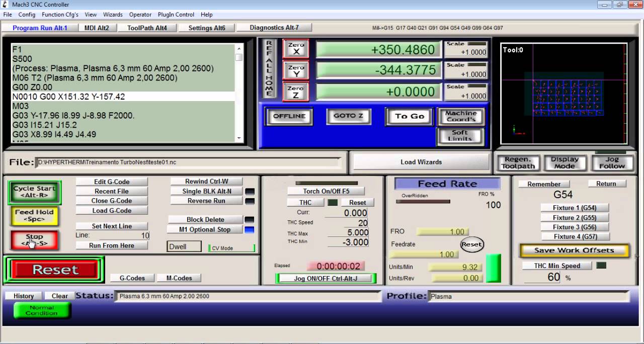Toggle Block Delete option

tap(205, 220)
